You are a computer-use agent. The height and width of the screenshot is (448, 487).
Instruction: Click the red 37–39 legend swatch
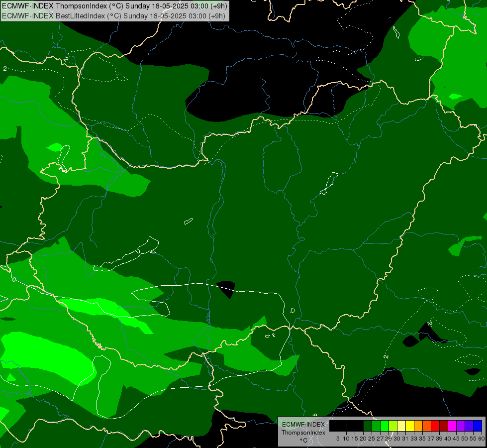(435, 426)
